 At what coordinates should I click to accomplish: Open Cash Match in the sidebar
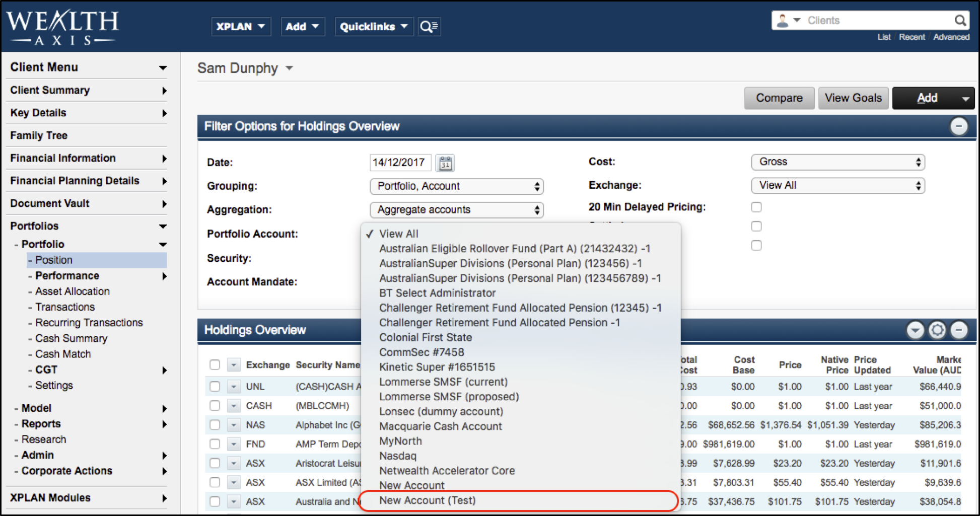coord(63,354)
